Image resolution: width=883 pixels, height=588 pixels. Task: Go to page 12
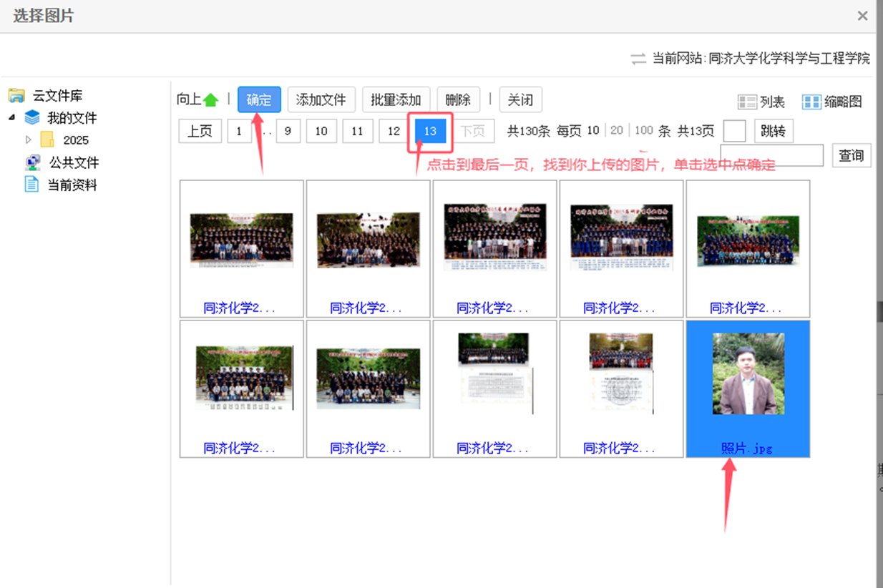(x=394, y=132)
